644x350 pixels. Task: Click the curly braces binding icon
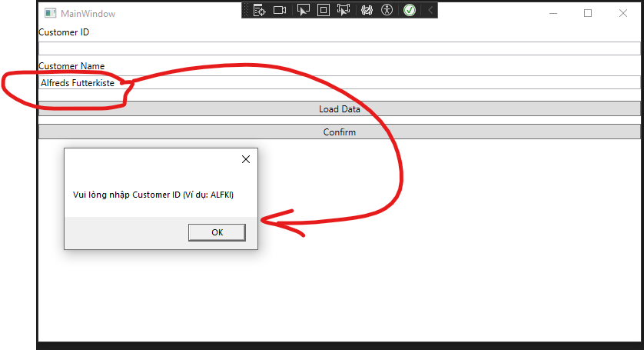coord(367,10)
